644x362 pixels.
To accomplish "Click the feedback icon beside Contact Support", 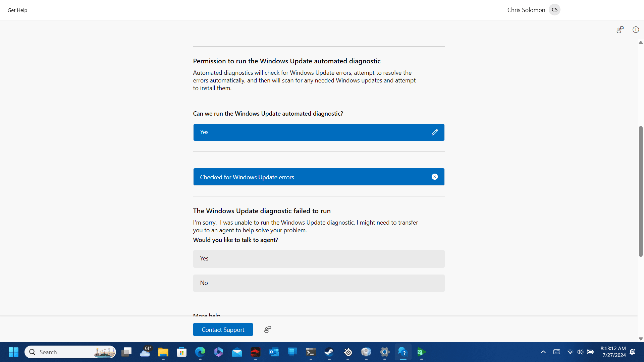I will coord(267,329).
